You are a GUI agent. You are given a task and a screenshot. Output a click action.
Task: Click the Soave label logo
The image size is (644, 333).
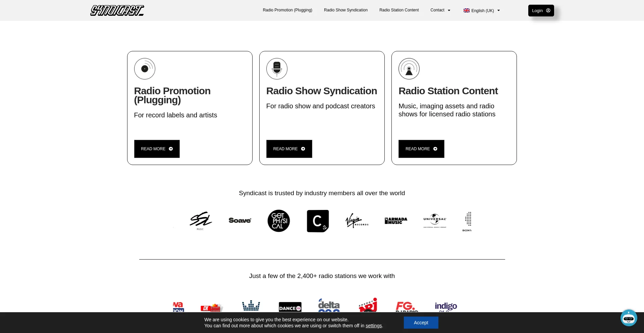[240, 220]
